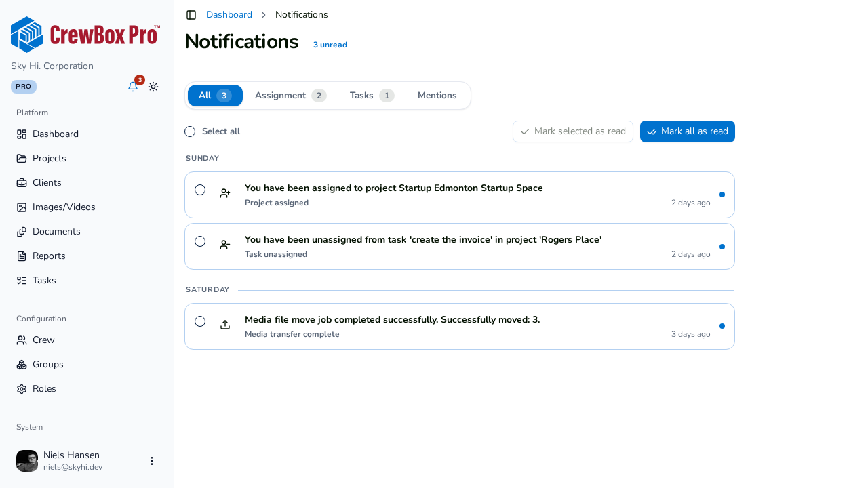Open Reports from the sidebar
The width and height of the screenshot is (868, 488).
click(x=87, y=256)
